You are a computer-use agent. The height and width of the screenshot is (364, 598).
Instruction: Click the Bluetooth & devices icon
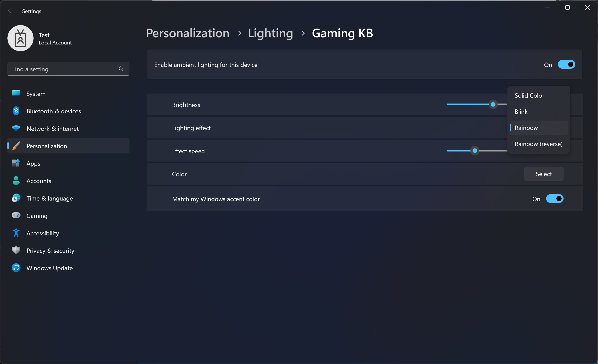(16, 111)
